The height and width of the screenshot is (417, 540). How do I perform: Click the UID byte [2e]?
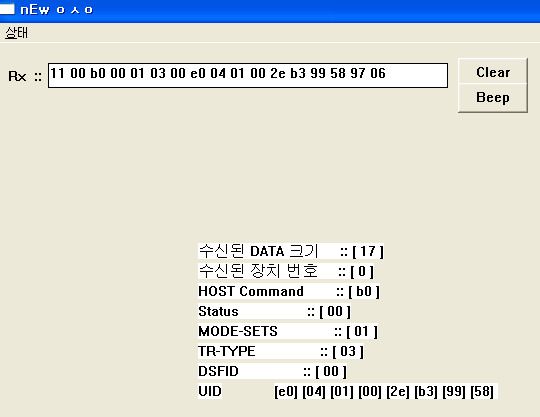tap(398, 392)
